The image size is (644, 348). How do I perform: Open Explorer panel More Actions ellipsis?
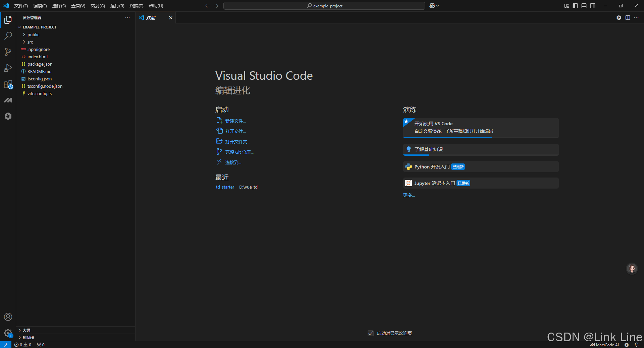coord(127,18)
